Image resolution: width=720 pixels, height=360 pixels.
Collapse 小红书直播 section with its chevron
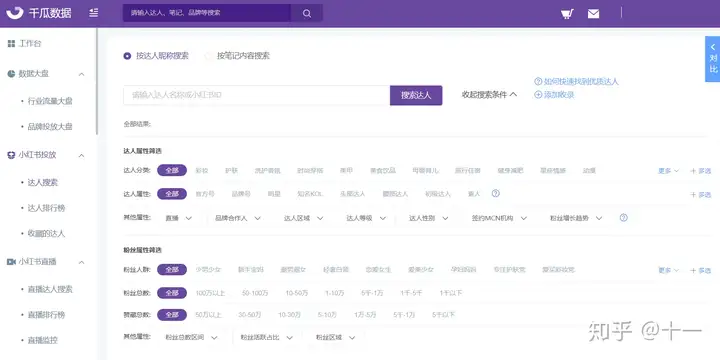[x=81, y=262]
